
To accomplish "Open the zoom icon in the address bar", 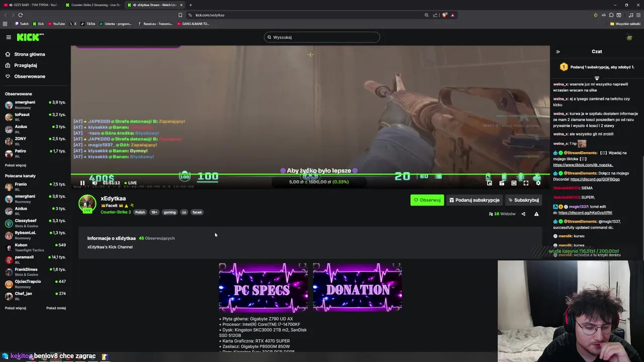I will tap(427, 15).
